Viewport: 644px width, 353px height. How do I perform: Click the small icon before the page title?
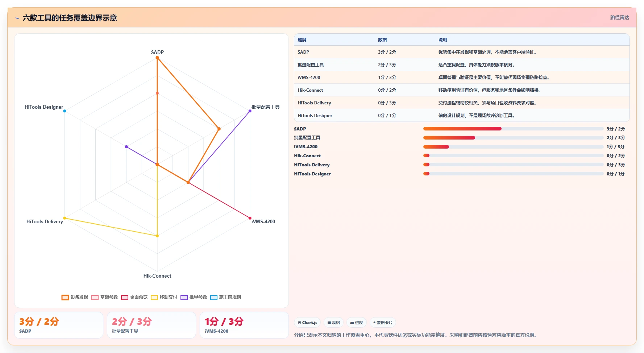[x=17, y=18]
